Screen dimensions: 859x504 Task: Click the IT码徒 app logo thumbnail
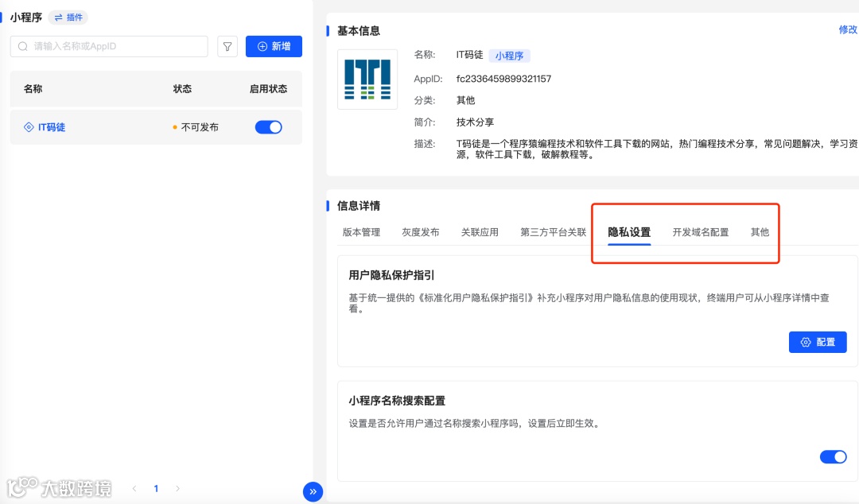367,79
